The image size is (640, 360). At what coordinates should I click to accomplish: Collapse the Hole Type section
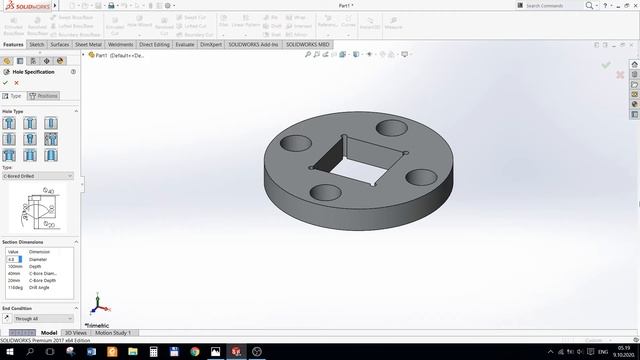[76, 111]
